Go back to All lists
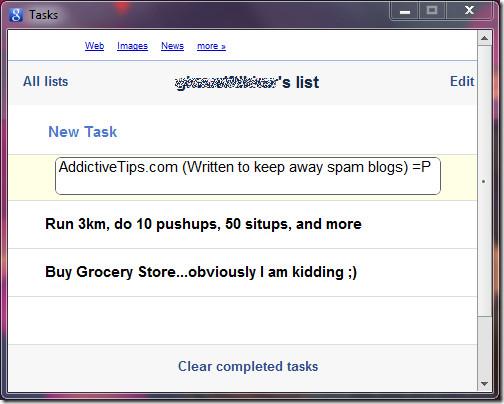Screen dimensions: 504x404 pos(45,81)
